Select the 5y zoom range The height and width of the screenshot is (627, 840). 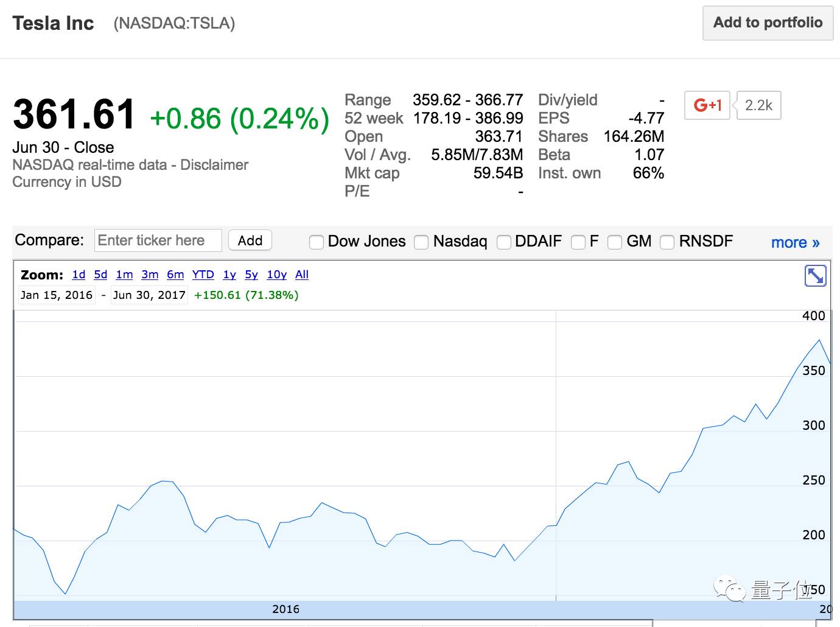tap(251, 275)
